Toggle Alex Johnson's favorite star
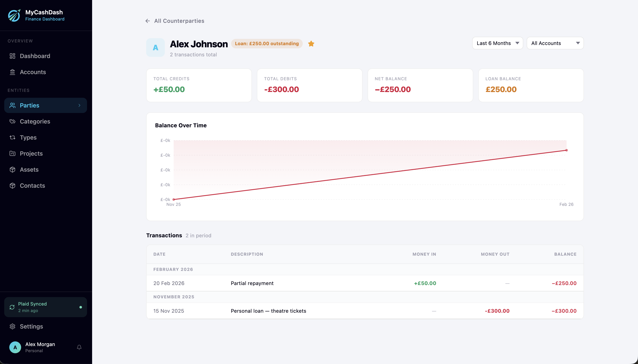This screenshot has width=638, height=364. (311, 43)
